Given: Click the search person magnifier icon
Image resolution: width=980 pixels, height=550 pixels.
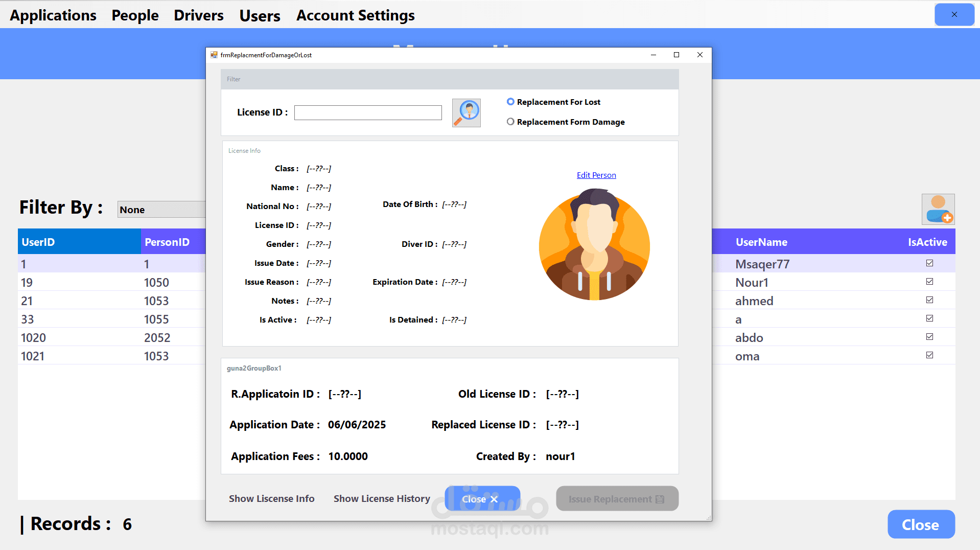Looking at the screenshot, I should tap(466, 113).
